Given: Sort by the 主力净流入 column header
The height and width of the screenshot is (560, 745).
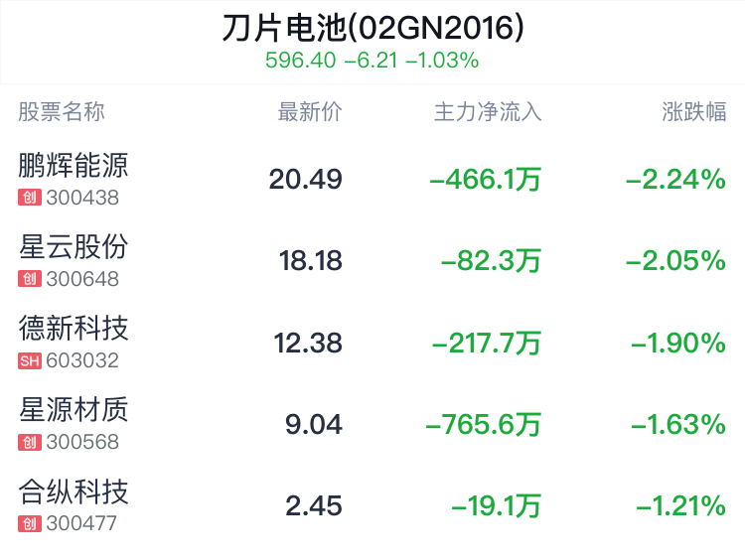Looking at the screenshot, I should point(488,112).
